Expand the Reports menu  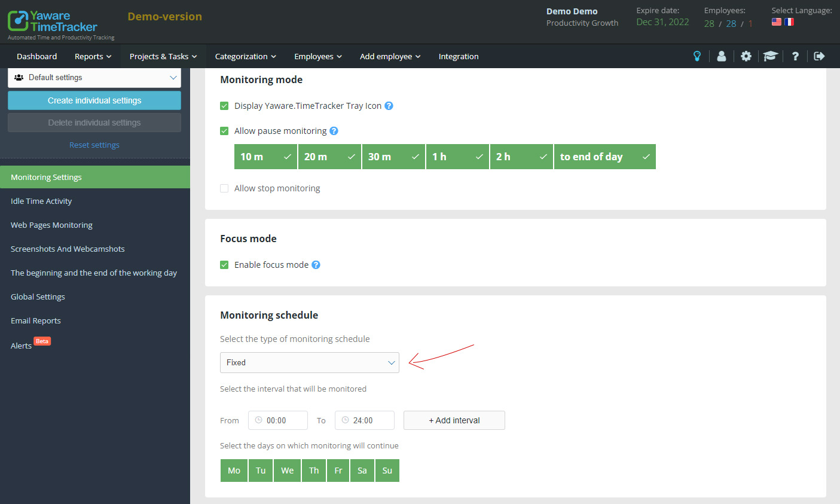[93, 56]
